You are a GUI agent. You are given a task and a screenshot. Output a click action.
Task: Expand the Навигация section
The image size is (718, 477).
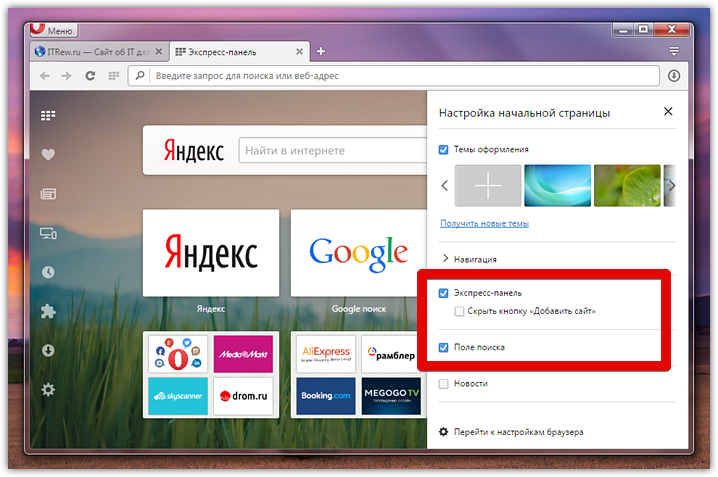(470, 259)
